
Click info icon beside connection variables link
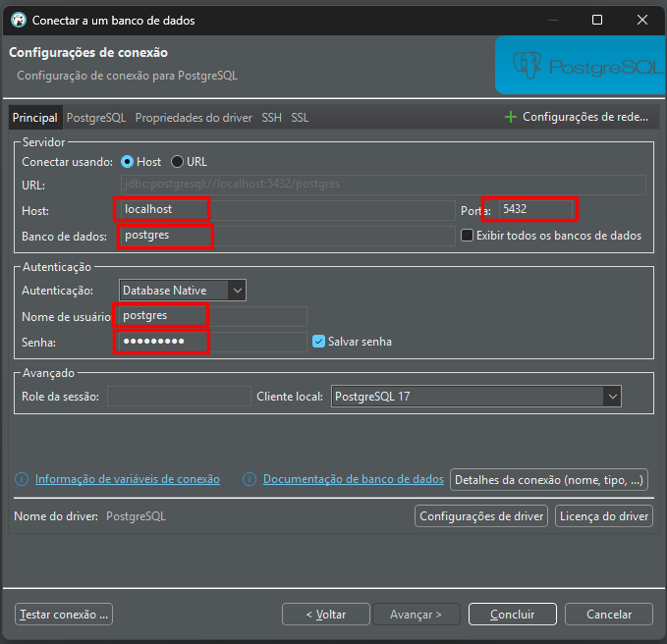22,479
